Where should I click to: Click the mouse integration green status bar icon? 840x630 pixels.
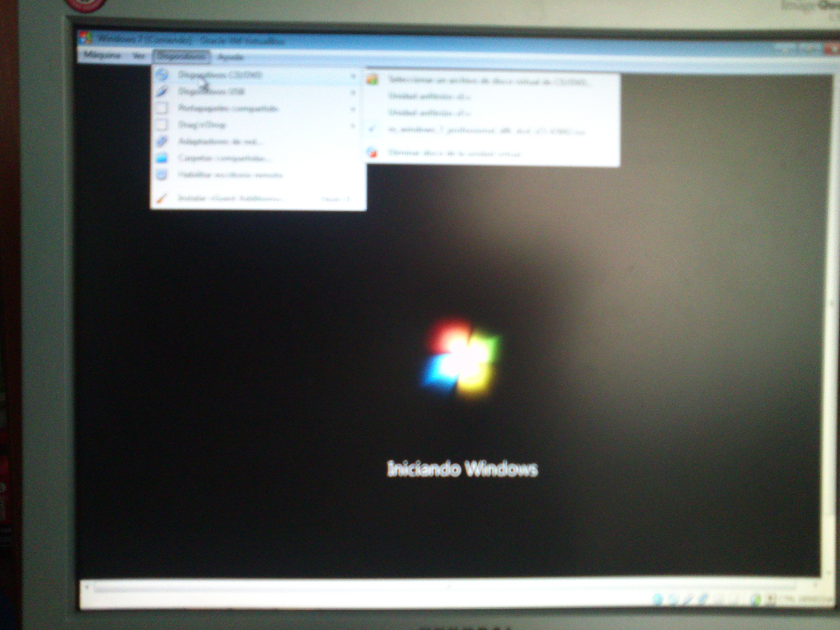point(756,600)
